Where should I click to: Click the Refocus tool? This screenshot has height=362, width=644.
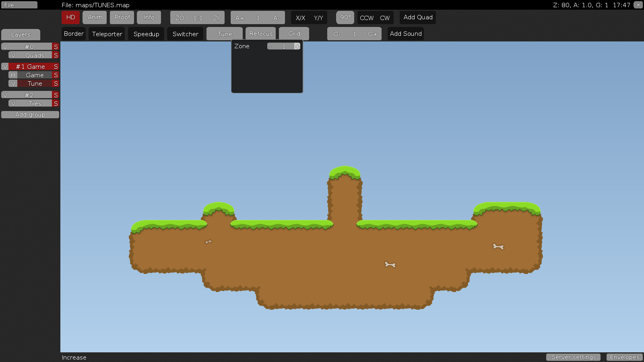pyautogui.click(x=260, y=33)
